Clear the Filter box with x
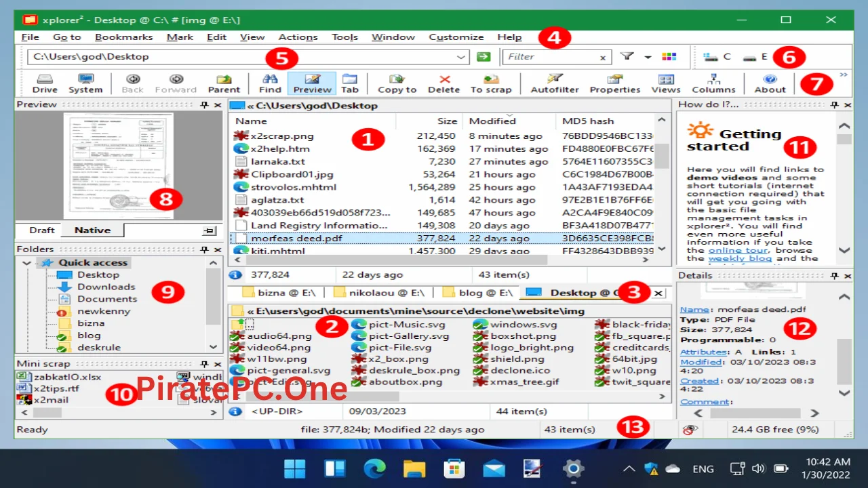Viewport: 868px width, 488px height. pos(602,58)
